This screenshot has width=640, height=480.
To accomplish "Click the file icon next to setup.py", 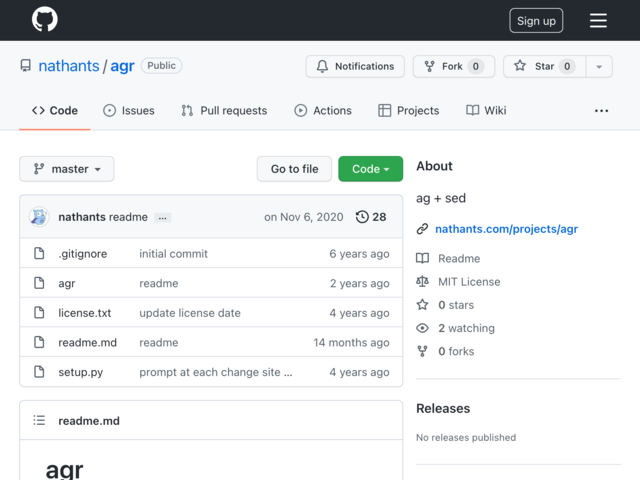I will coord(39,372).
